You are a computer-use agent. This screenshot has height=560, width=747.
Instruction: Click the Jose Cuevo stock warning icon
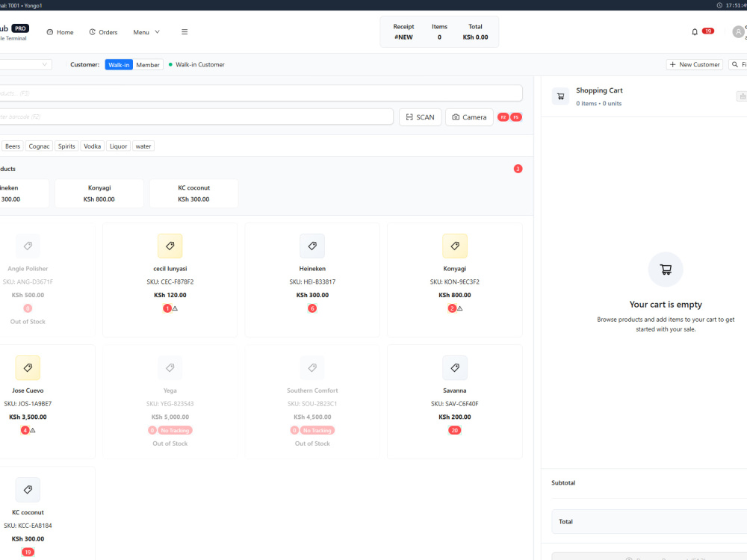pyautogui.click(x=33, y=431)
